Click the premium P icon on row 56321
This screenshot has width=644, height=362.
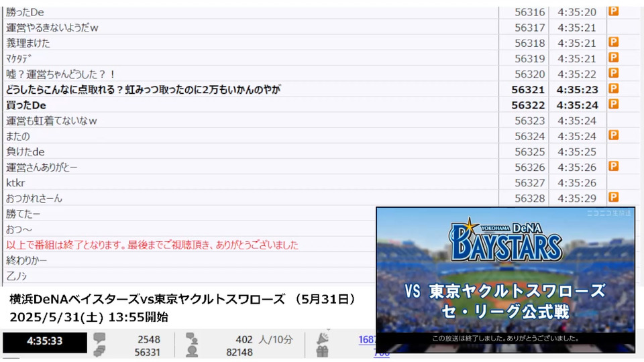click(x=614, y=88)
